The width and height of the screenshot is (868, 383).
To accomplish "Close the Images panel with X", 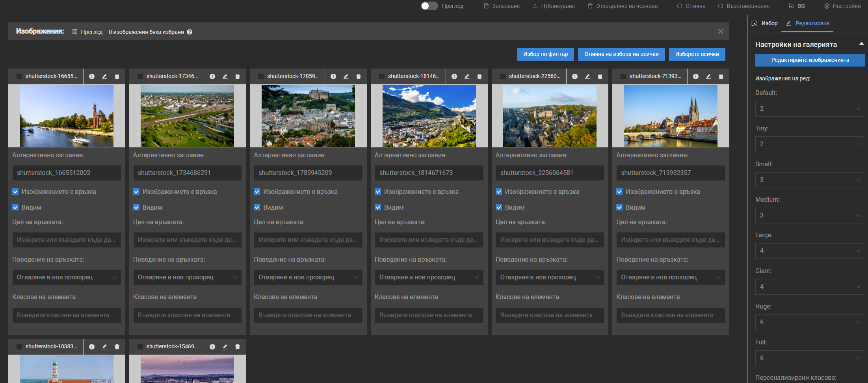I will click(721, 32).
